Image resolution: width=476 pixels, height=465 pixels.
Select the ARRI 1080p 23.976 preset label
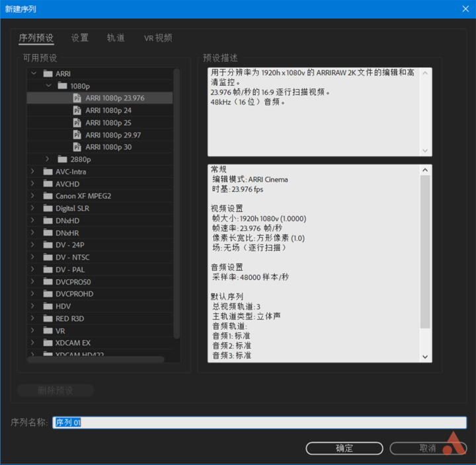tap(115, 98)
